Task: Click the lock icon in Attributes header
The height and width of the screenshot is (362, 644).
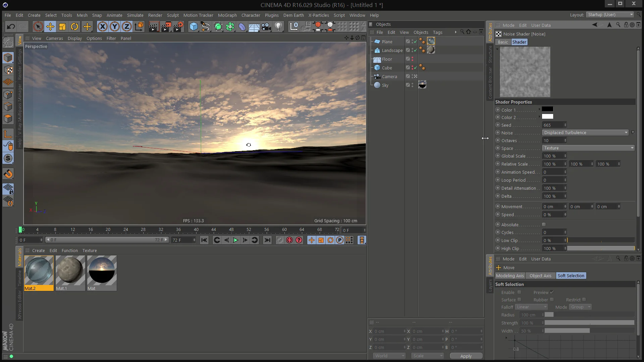Action: coord(626,25)
